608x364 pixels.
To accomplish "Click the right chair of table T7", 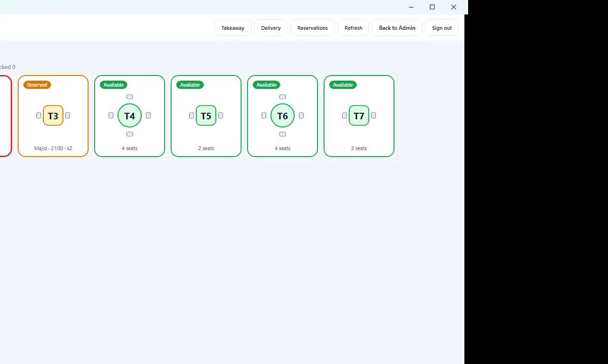I will pyautogui.click(x=373, y=116).
